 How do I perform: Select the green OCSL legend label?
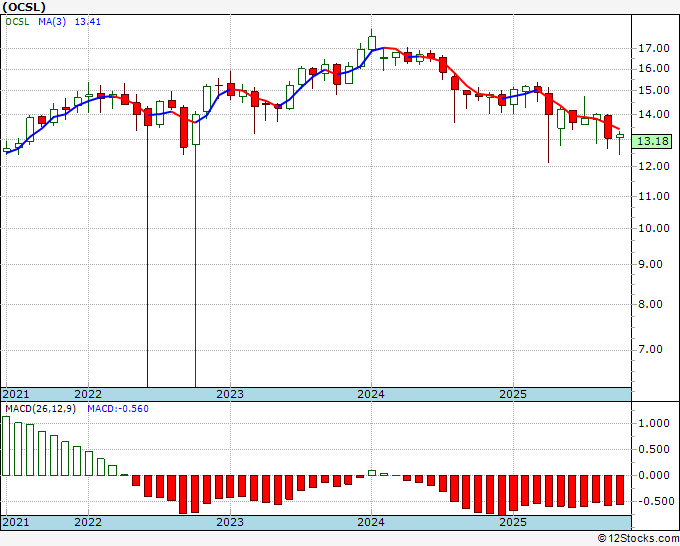point(17,22)
